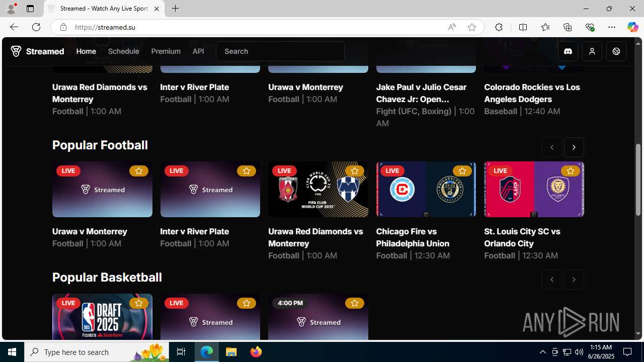Show previous Popular Basketball streams

[x=552, y=280]
